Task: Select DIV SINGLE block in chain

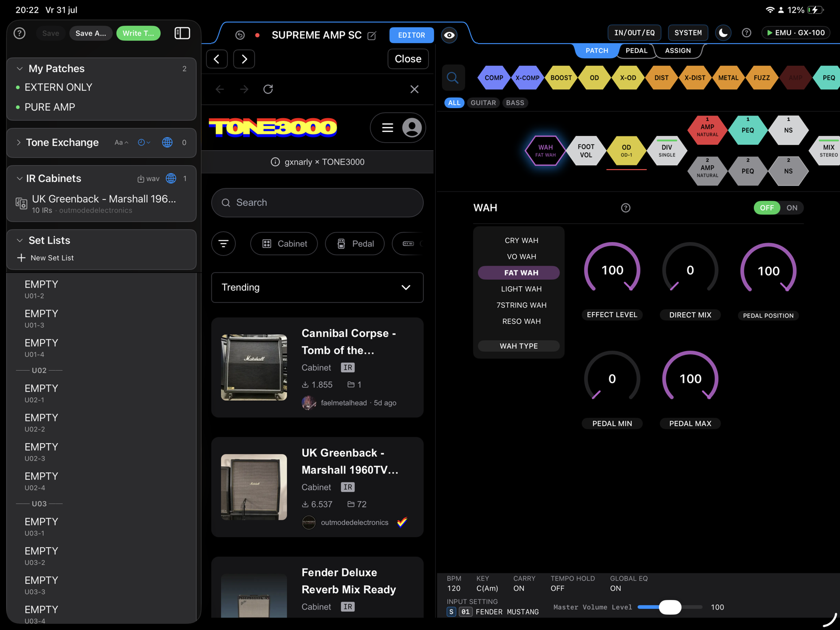Action: point(667,151)
